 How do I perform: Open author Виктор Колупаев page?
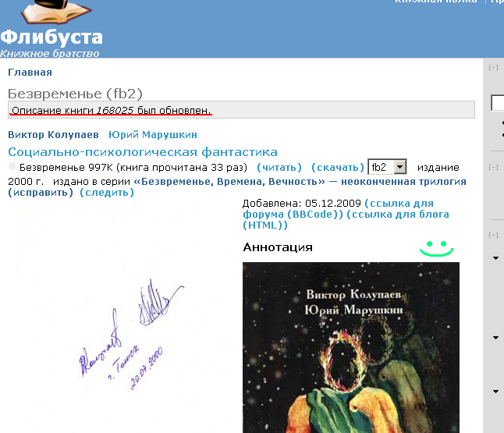pyautogui.click(x=53, y=135)
